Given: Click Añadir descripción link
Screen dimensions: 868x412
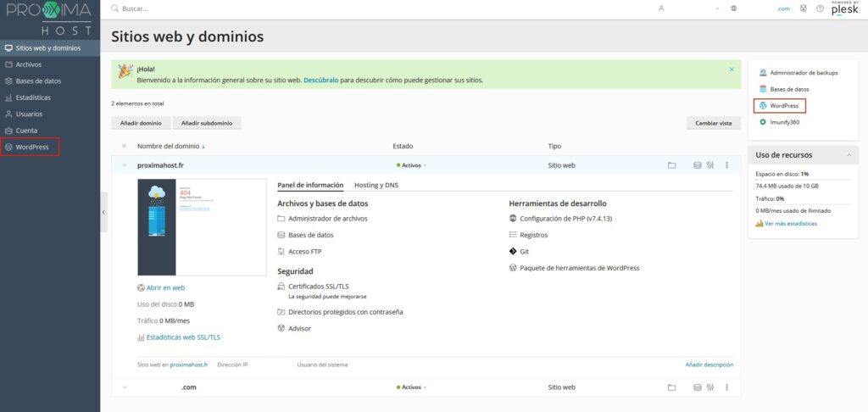Looking at the screenshot, I should coord(709,365).
